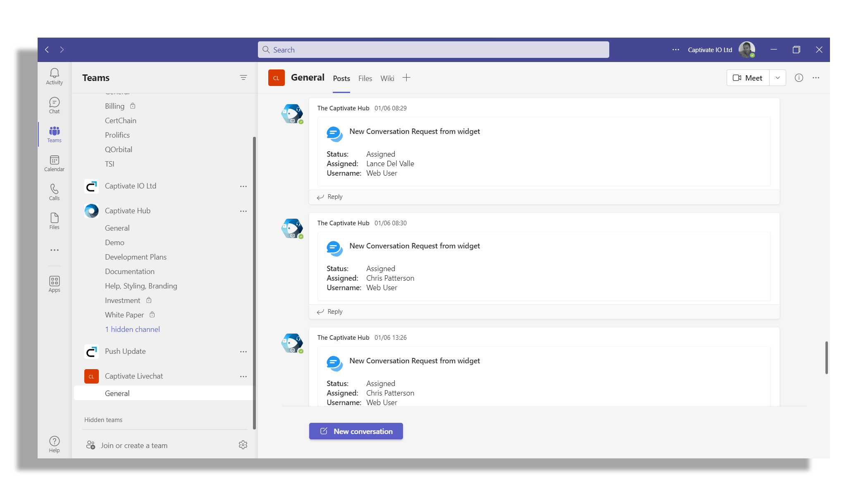The width and height of the screenshot is (868, 496).
Task: Collapse the Captivate Hub team
Action: point(127,211)
